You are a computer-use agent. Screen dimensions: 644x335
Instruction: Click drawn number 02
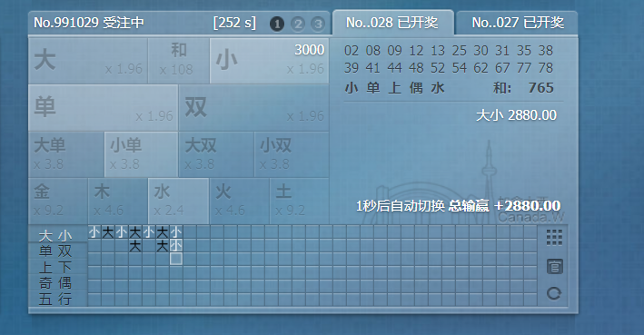coord(352,51)
